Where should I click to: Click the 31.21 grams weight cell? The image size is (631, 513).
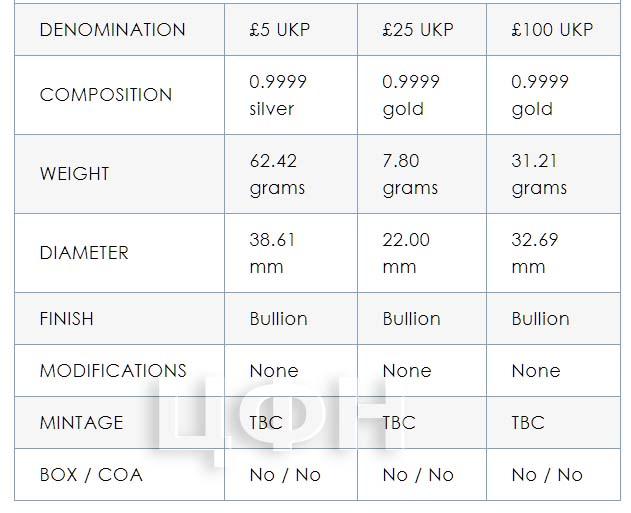553,174
